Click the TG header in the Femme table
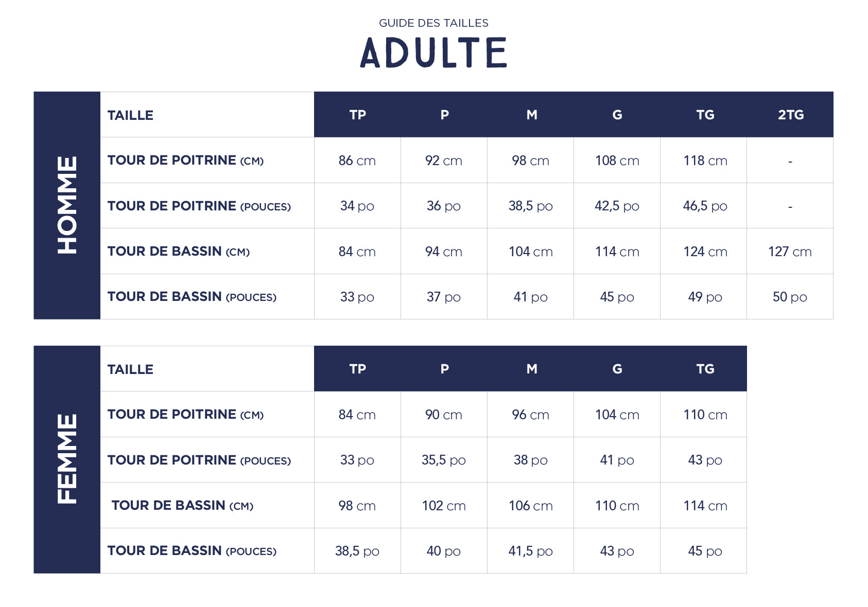Image resolution: width=868 pixels, height=607 pixels. (705, 369)
